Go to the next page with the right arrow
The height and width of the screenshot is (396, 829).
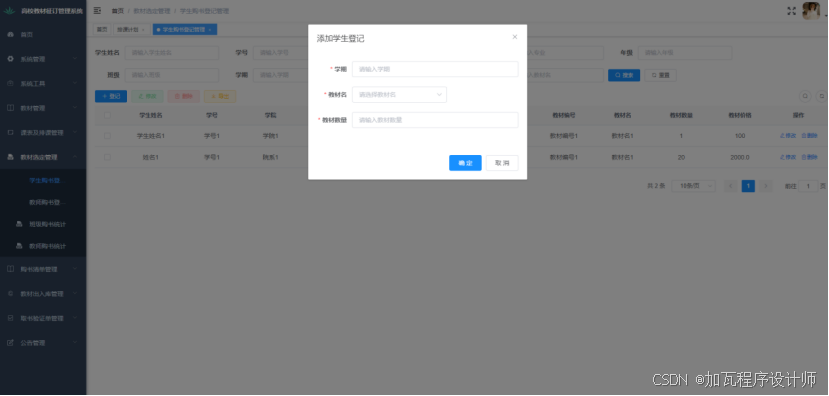click(766, 186)
